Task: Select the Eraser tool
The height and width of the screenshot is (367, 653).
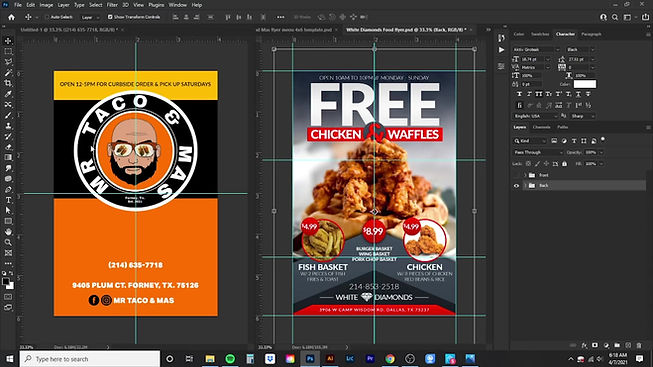Action: 8,147
